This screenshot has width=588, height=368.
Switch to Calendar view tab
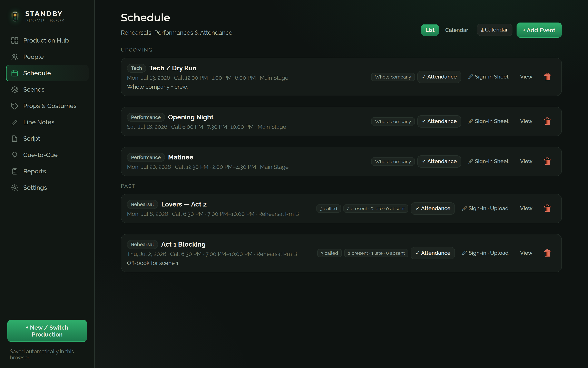(456, 30)
